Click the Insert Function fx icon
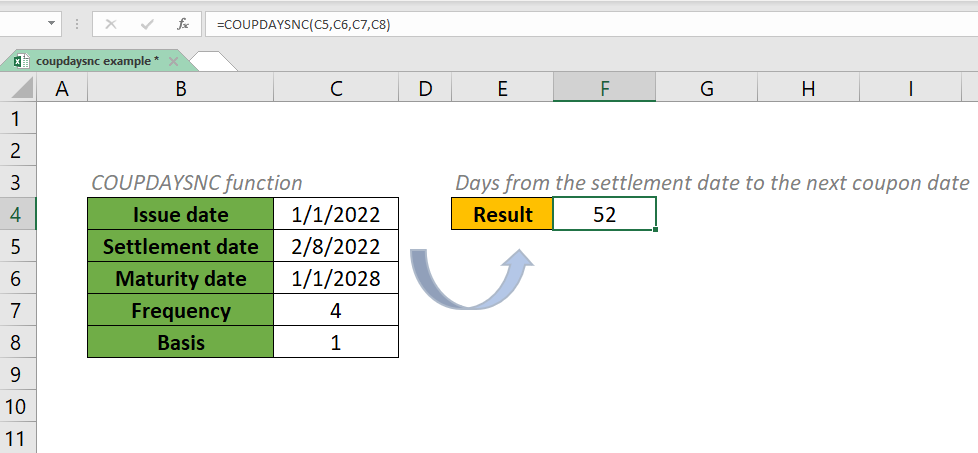978x453 pixels. 180,24
